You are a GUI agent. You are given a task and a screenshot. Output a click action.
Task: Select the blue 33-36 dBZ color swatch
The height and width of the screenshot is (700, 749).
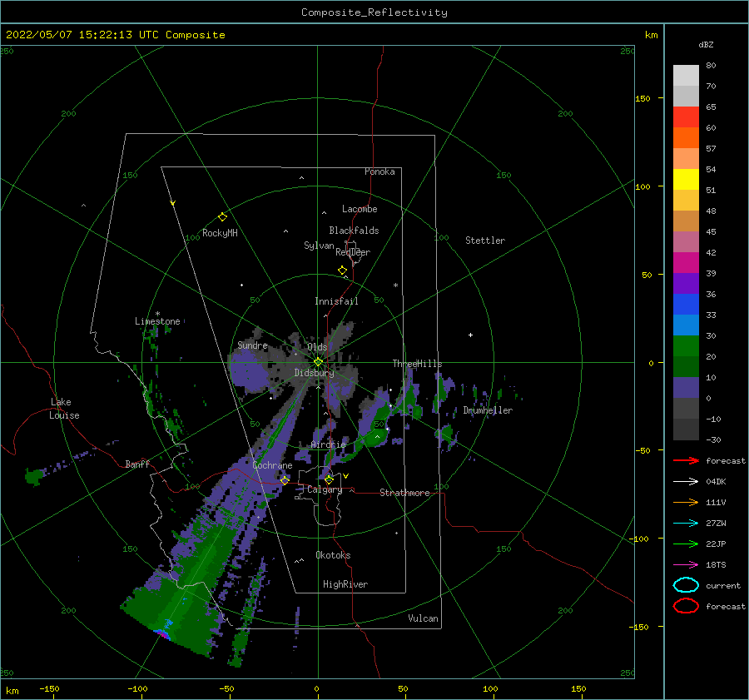[686, 305]
